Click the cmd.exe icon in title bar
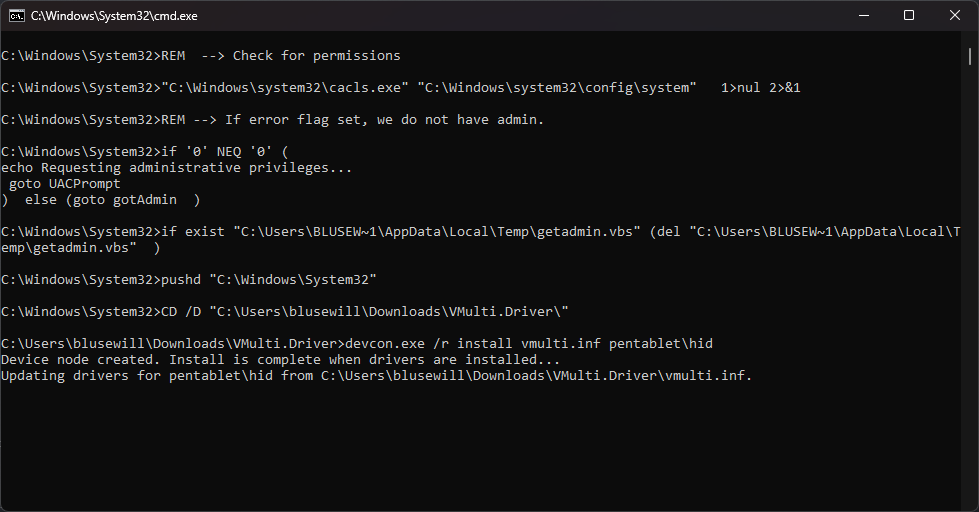The image size is (979, 512). tap(16, 16)
